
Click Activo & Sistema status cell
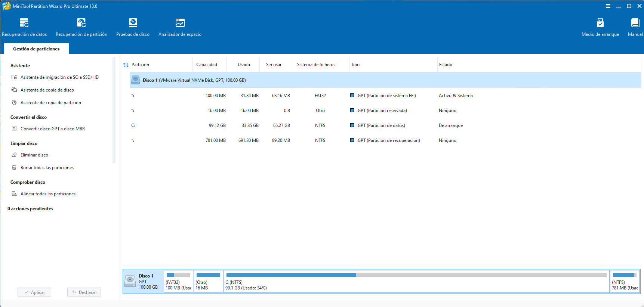(456, 96)
